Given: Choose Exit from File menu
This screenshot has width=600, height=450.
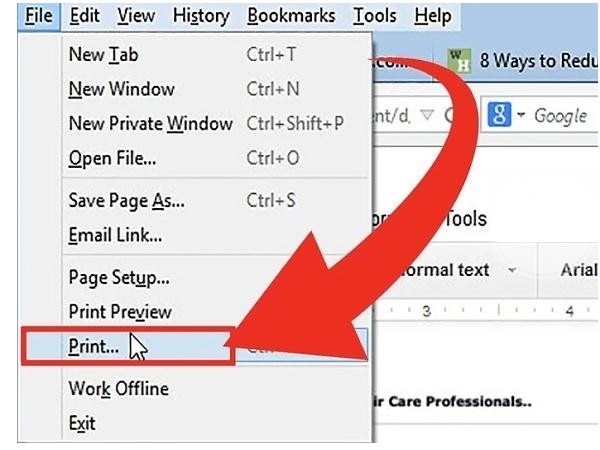Looking at the screenshot, I should point(216,423).
